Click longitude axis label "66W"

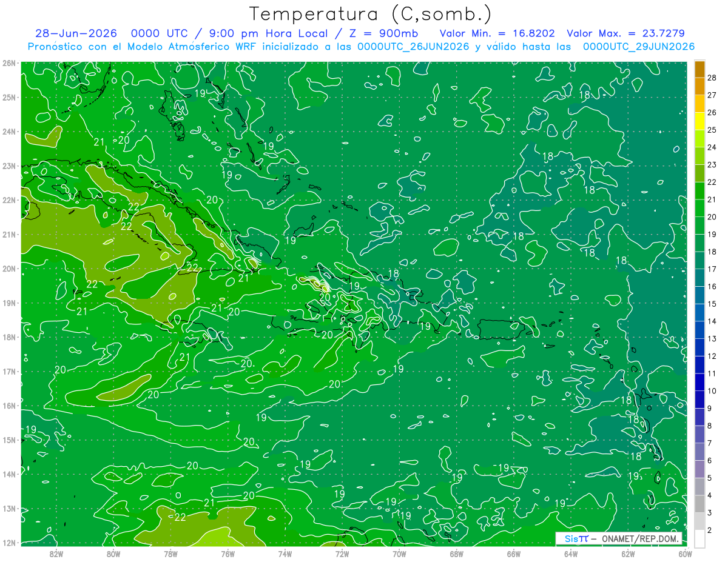[513, 553]
